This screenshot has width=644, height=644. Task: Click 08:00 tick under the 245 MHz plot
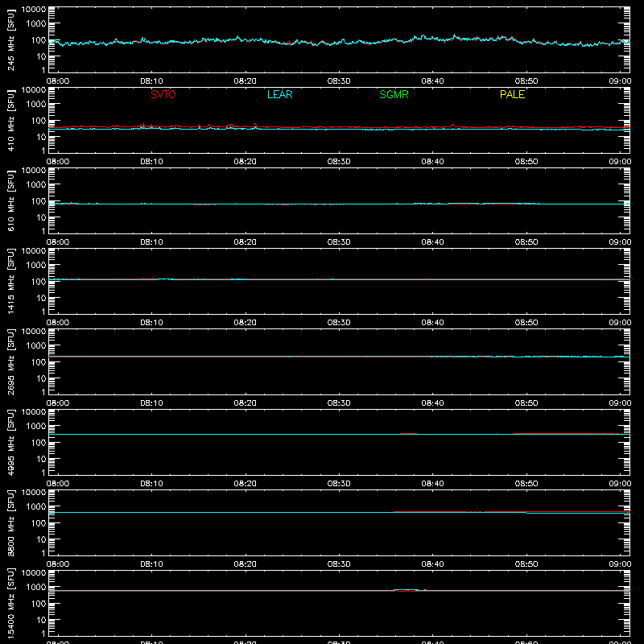pyautogui.click(x=58, y=81)
